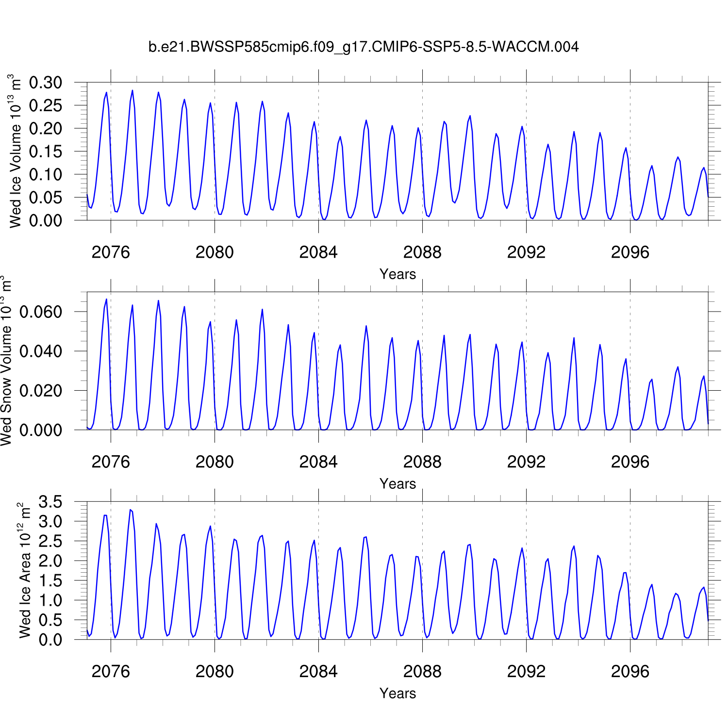Select the Wed Ice Area y-axis label
This screenshot has width=728, height=728.
[x=24, y=571]
